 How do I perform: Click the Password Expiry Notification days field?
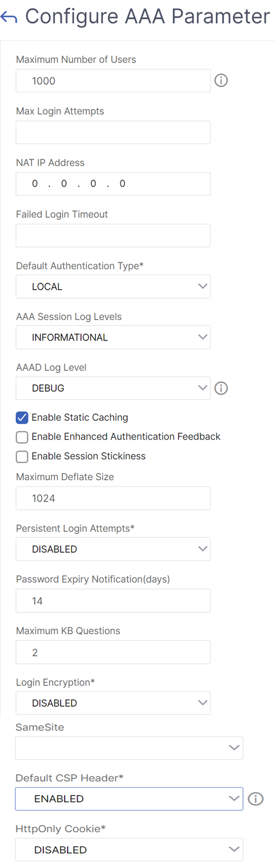point(113,601)
